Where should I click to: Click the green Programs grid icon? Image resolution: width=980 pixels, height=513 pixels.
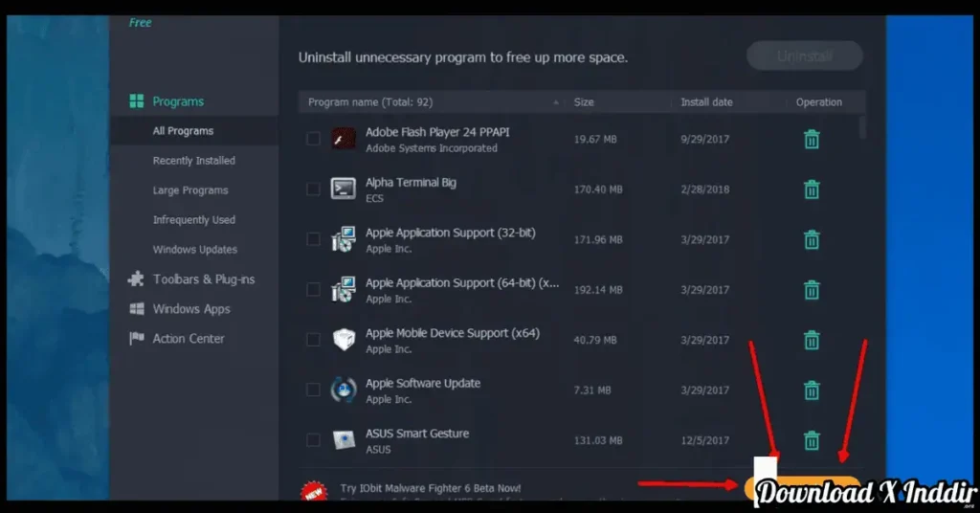coord(136,101)
